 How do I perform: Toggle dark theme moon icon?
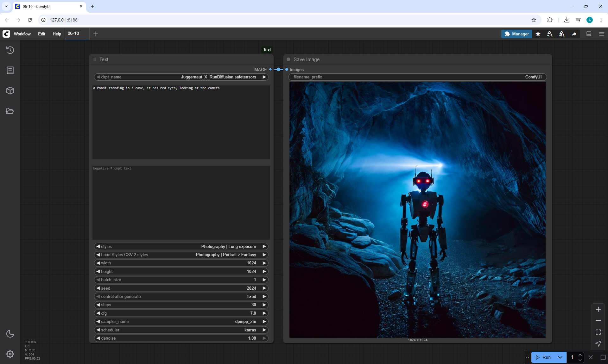point(10,334)
